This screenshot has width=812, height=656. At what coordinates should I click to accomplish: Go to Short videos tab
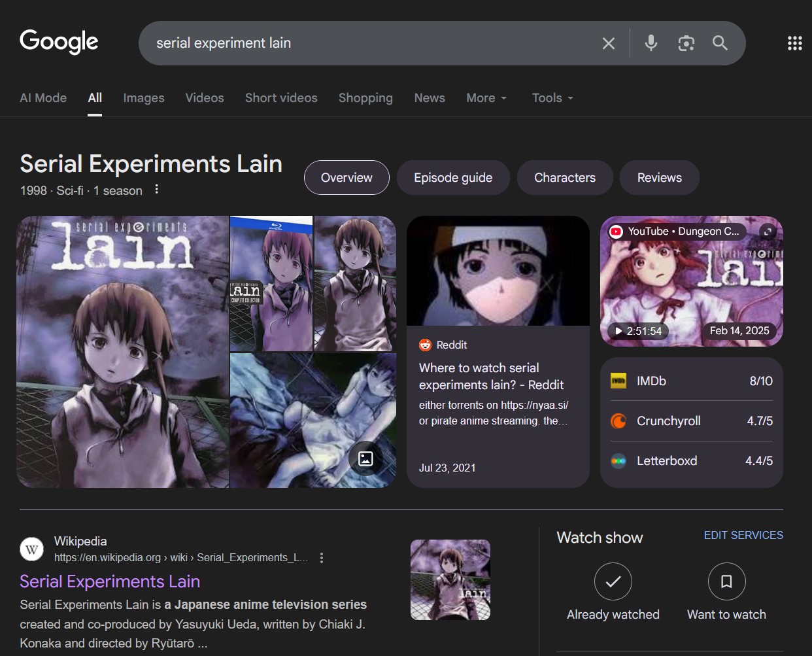tap(281, 98)
